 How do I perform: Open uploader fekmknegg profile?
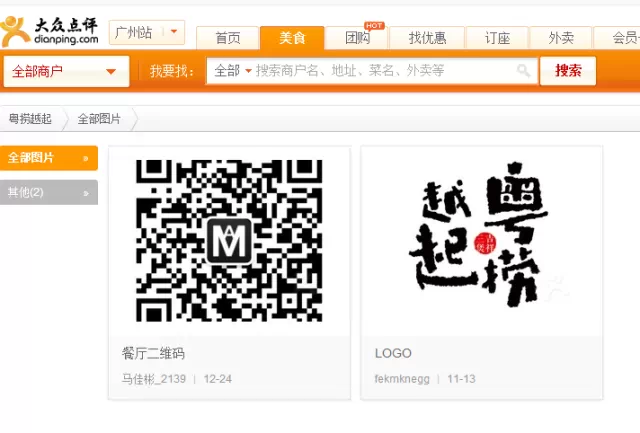point(402,379)
